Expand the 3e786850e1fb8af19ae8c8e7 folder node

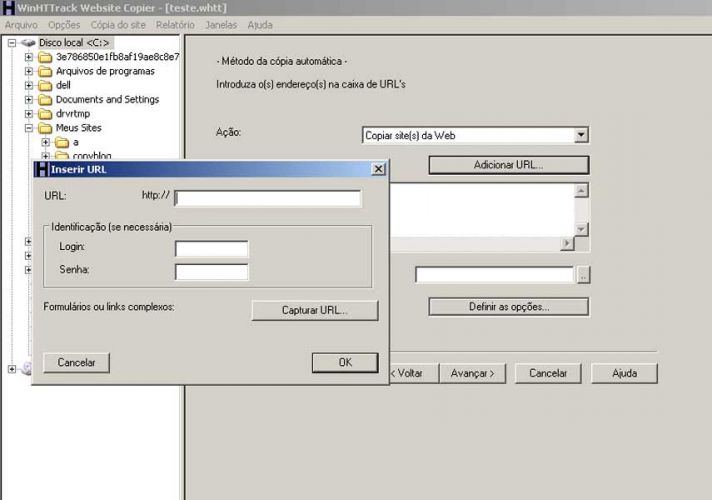29,57
